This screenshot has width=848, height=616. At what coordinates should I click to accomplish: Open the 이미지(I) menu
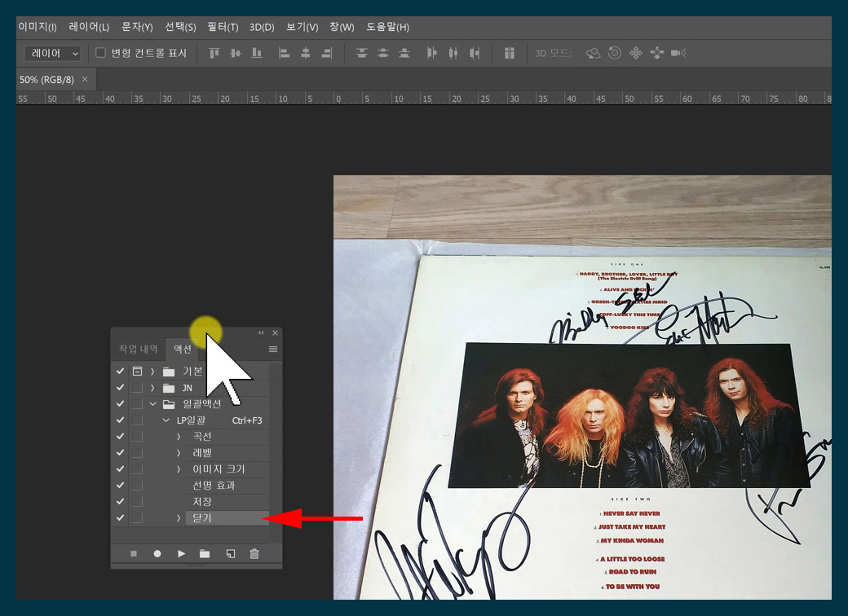click(x=38, y=26)
